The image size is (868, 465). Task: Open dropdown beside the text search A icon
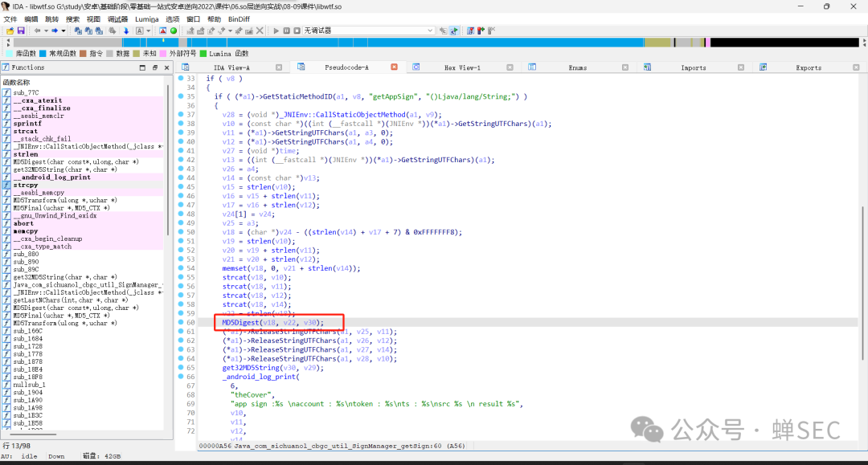(x=149, y=31)
